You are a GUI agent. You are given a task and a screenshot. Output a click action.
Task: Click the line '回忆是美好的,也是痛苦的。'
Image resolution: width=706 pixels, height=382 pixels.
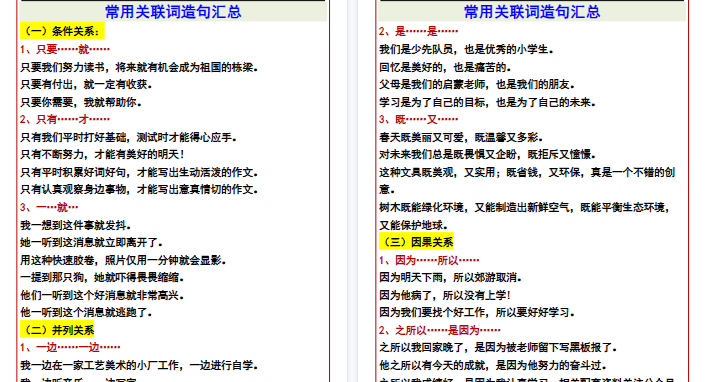click(445, 67)
